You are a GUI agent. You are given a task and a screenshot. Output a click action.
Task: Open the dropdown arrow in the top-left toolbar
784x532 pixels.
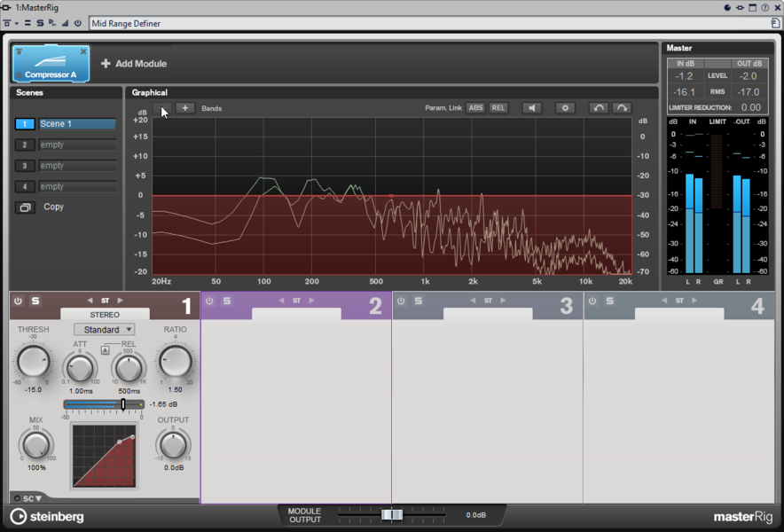[17, 23]
